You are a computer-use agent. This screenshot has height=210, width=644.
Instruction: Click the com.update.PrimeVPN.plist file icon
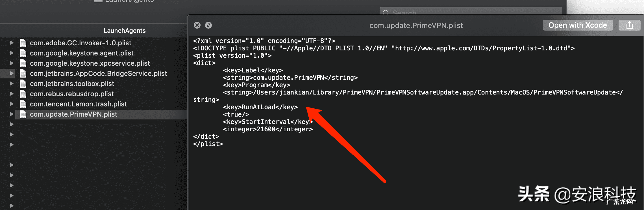tap(23, 114)
